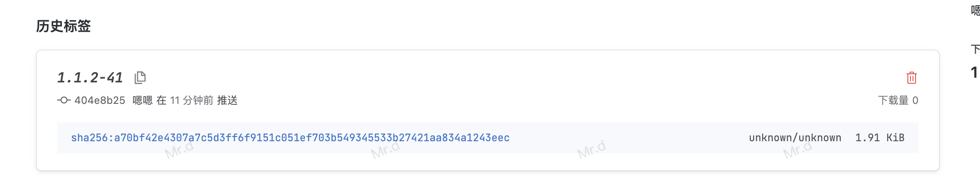Viewport: 980px width, 176px height.
Task: Open commit 404e8b25
Action: 100,100
